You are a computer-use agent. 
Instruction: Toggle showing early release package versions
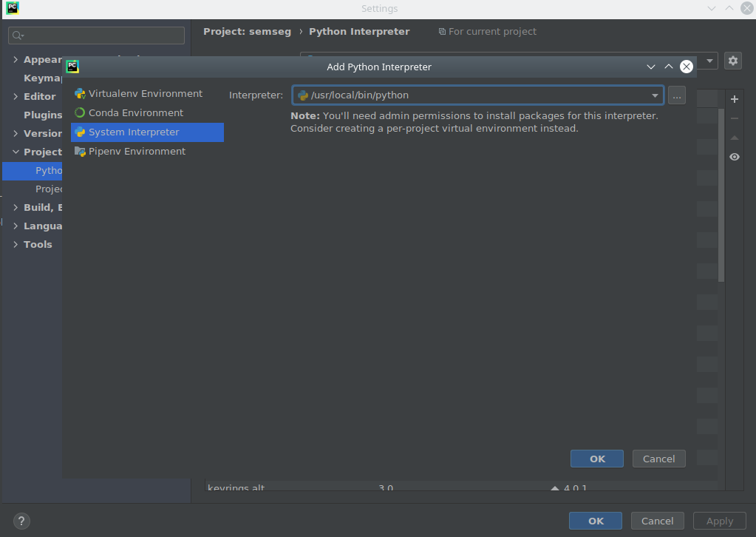734,157
